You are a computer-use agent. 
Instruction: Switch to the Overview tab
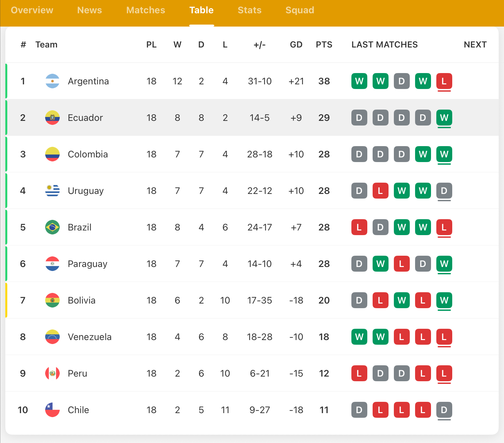tap(32, 10)
